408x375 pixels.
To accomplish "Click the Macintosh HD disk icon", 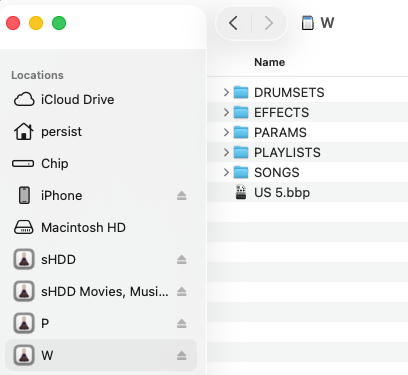I will click(x=23, y=227).
